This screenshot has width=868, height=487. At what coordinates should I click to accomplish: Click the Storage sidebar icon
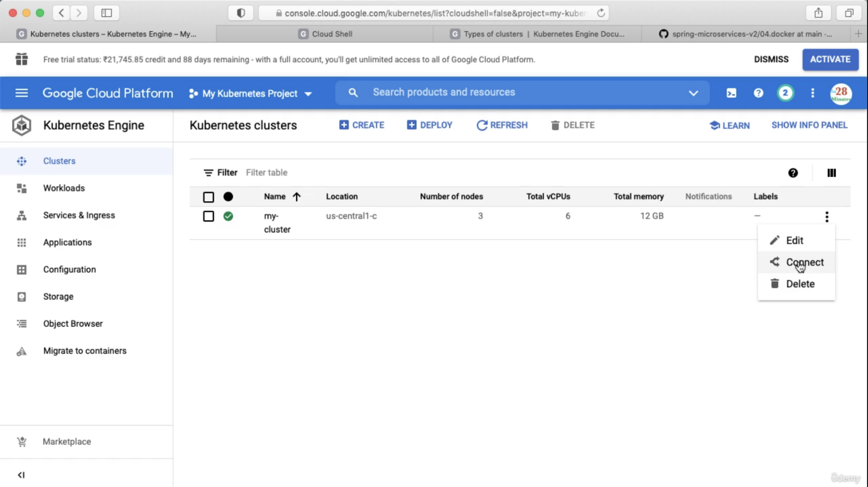pos(21,297)
